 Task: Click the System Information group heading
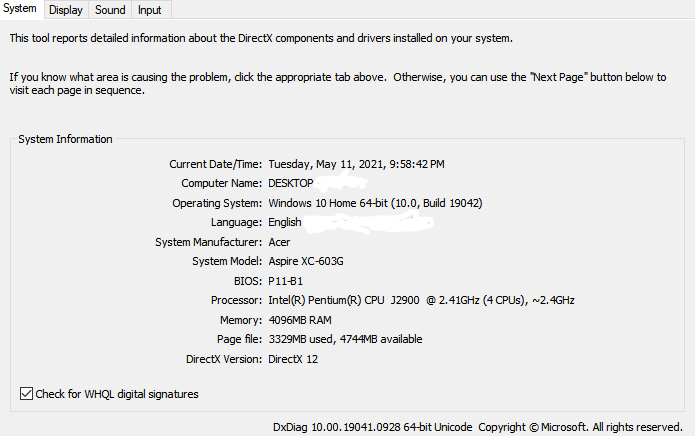(65, 139)
